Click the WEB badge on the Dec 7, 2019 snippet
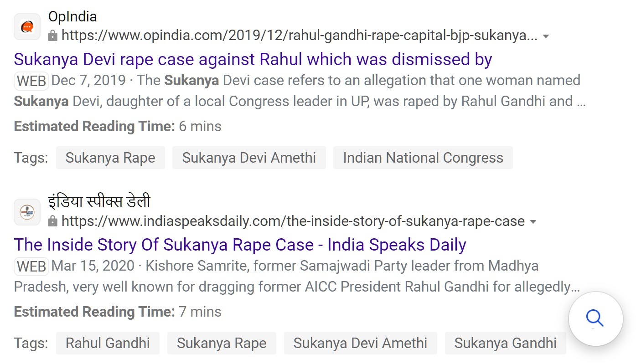Image resolution: width=636 pixels, height=364 pixels. coord(31,81)
